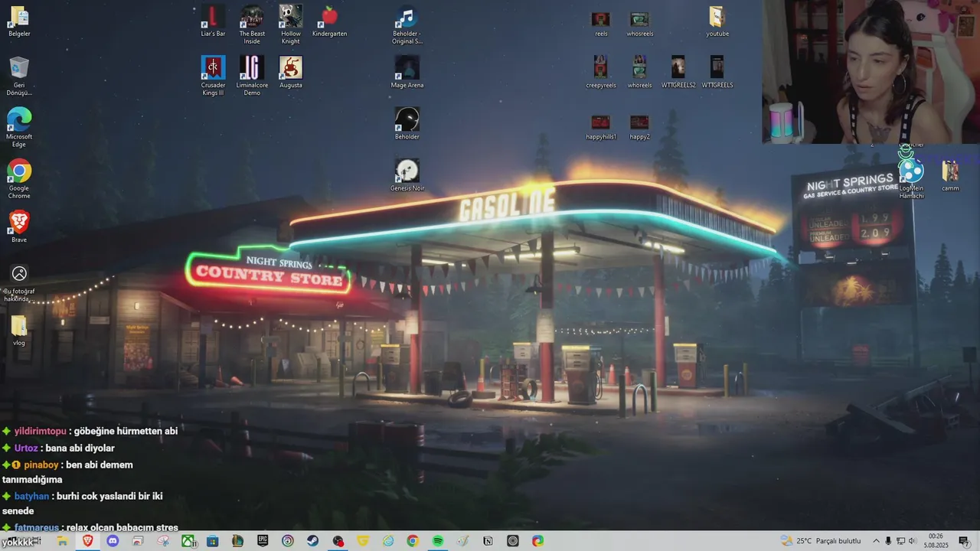This screenshot has width=980, height=551.
Task: Select the Liar's Bar game shortcut
Action: (x=213, y=21)
